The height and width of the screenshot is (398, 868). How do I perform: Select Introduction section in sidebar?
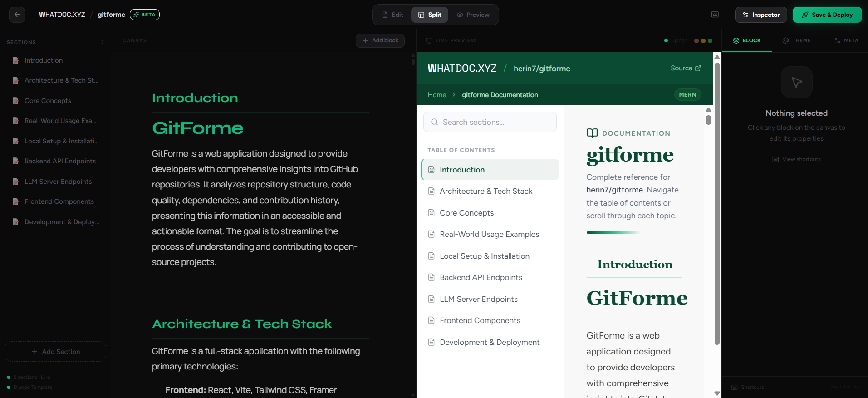pos(55,60)
